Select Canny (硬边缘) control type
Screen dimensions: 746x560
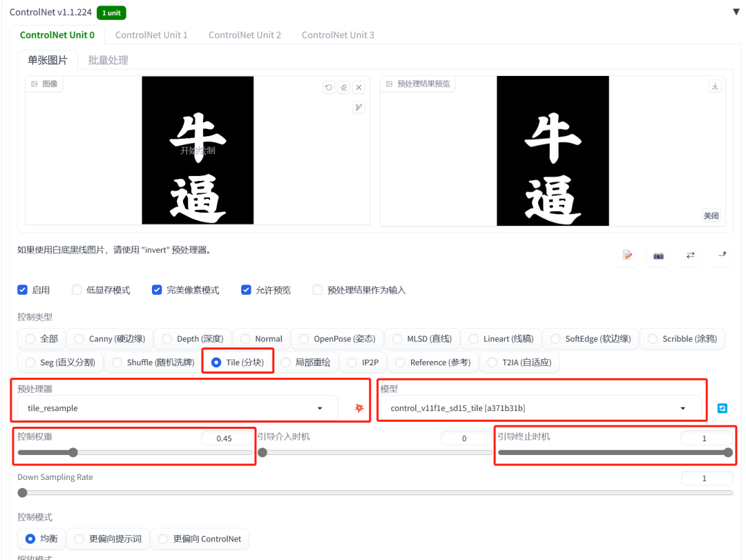110,339
